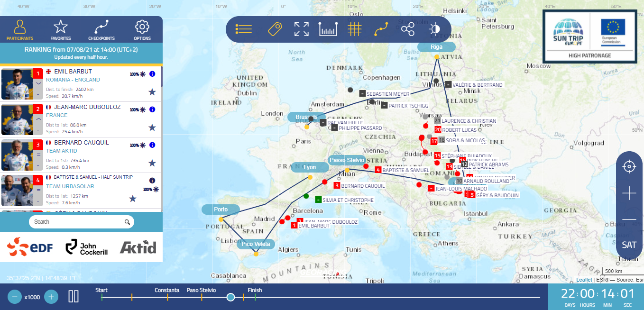This screenshot has width=644, height=310.
Task: Toggle name tag labels on map
Action: point(275,29)
